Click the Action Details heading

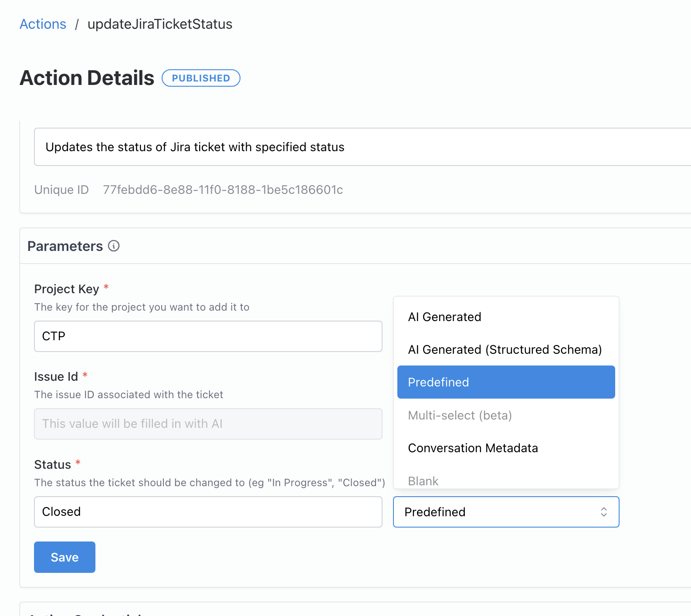pos(87,78)
